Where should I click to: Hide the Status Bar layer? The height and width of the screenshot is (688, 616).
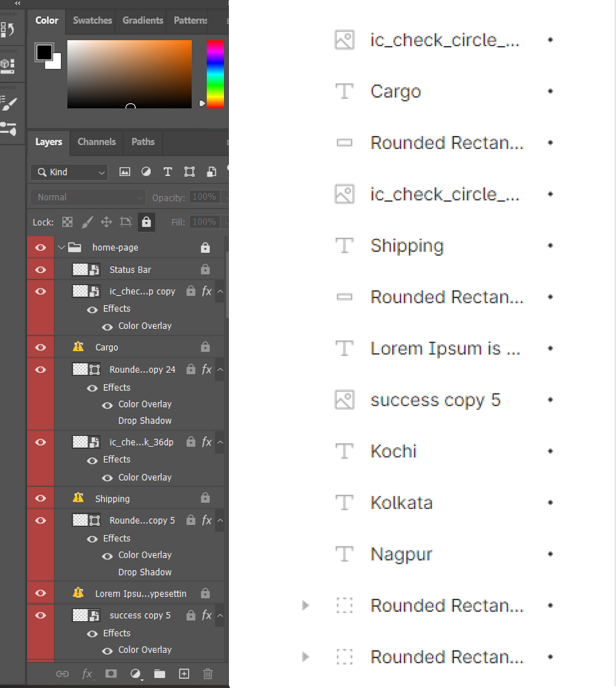(x=40, y=269)
